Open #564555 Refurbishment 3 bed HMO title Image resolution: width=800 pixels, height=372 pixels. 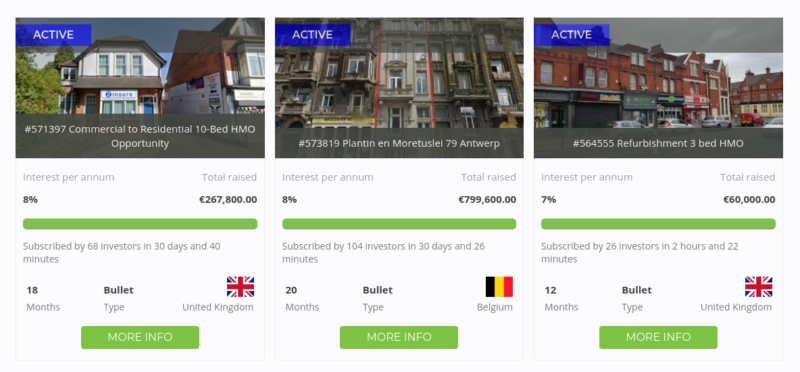658,143
